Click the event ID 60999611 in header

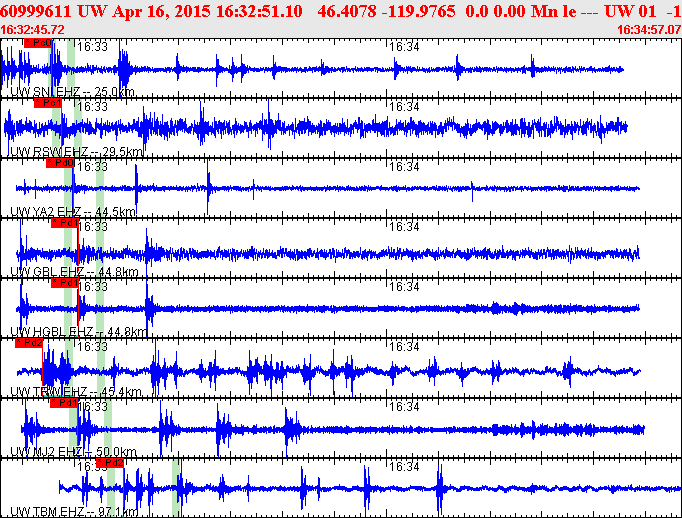pyautogui.click(x=36, y=9)
